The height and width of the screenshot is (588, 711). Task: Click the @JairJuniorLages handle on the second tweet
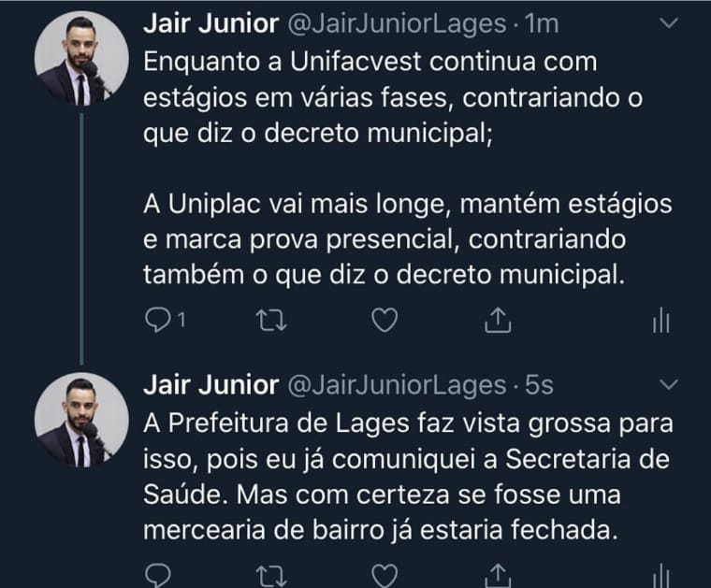click(x=395, y=384)
